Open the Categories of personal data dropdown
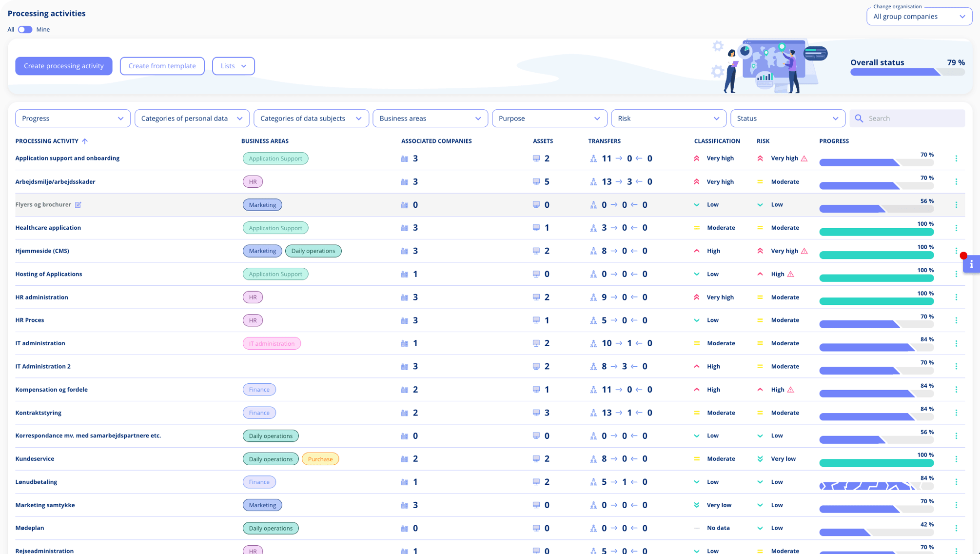Screen dimensions: 980x554 pyautogui.click(x=192, y=119)
